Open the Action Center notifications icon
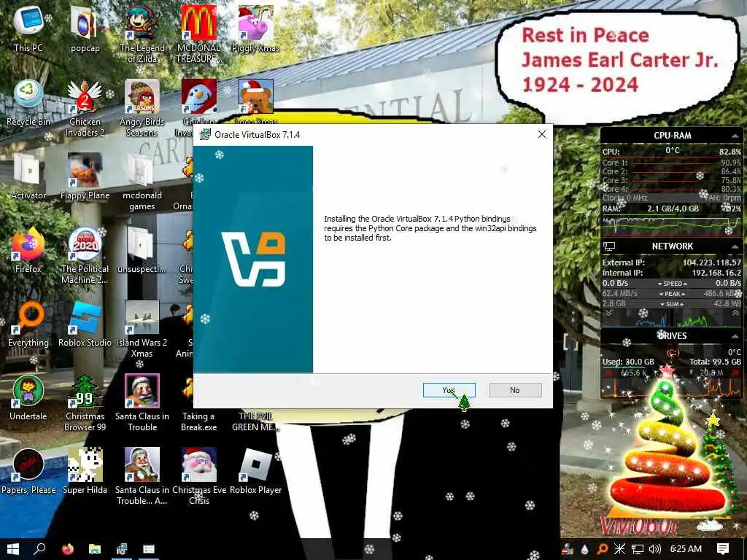The image size is (747, 560). 723,549
